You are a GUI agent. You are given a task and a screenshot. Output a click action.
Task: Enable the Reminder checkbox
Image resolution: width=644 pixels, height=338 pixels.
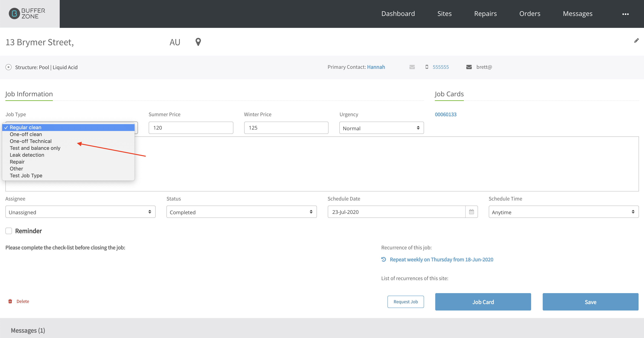[9, 231]
